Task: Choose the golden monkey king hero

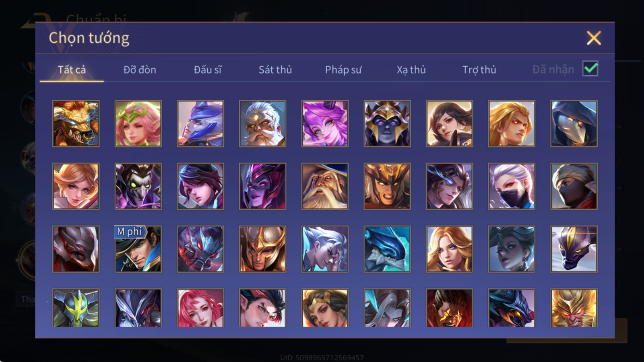Action: pos(574,308)
